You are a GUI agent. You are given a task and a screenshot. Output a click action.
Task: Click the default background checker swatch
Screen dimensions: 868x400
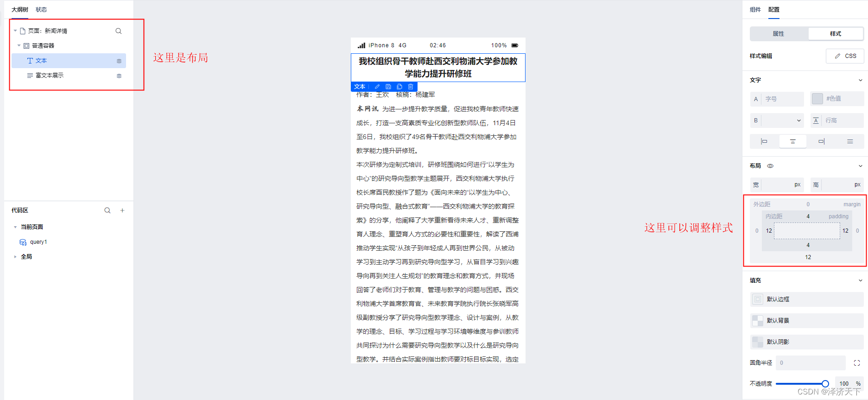(758, 321)
